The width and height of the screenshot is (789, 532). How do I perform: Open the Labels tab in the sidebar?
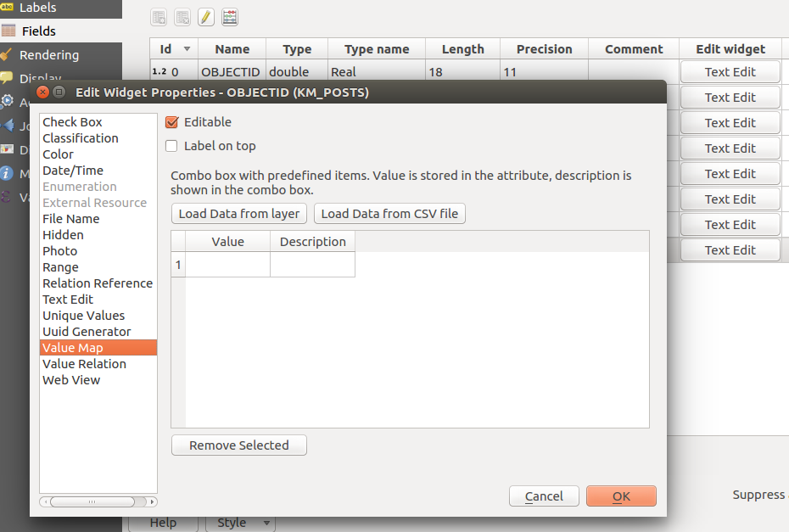pos(61,8)
